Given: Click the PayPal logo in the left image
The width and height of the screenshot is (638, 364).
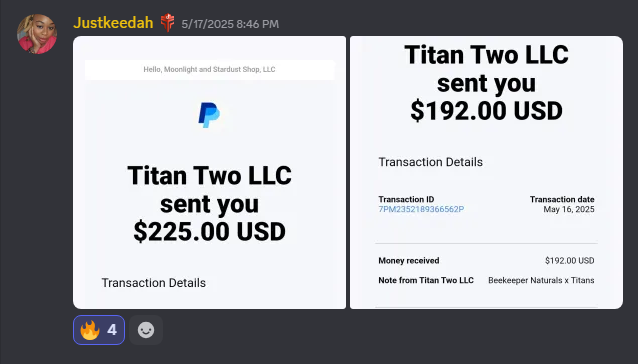Looking at the screenshot, I should [209, 115].
